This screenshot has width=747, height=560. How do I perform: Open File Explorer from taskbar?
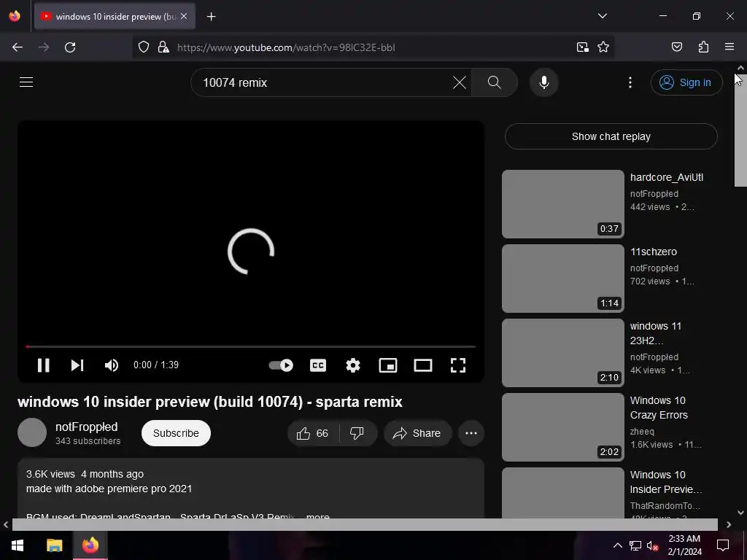point(54,545)
